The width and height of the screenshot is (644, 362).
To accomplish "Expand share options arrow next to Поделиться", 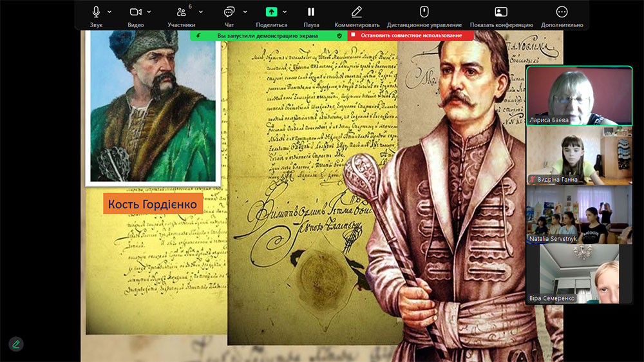I will (x=285, y=12).
